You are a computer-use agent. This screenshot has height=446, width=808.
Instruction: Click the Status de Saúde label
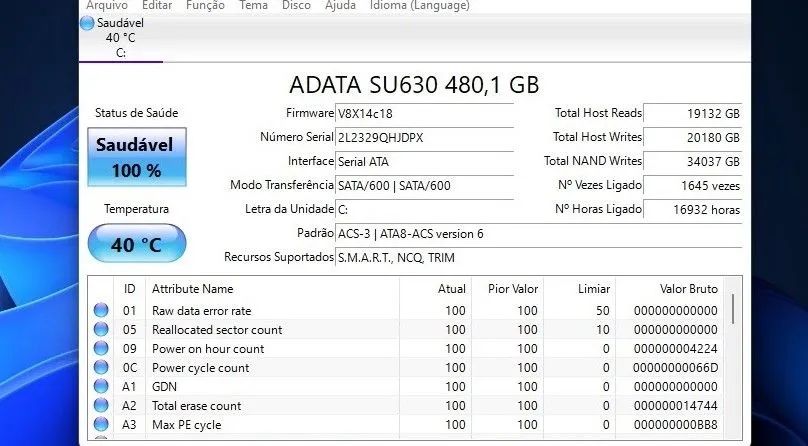click(x=137, y=113)
